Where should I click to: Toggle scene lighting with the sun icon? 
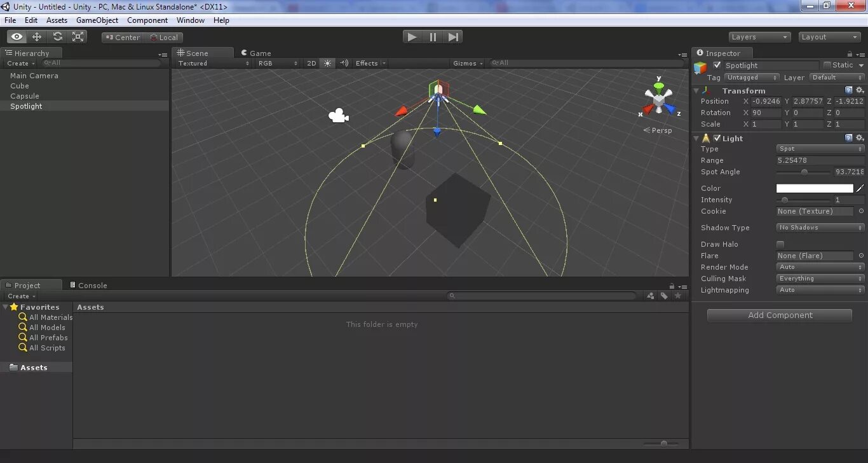(x=327, y=63)
